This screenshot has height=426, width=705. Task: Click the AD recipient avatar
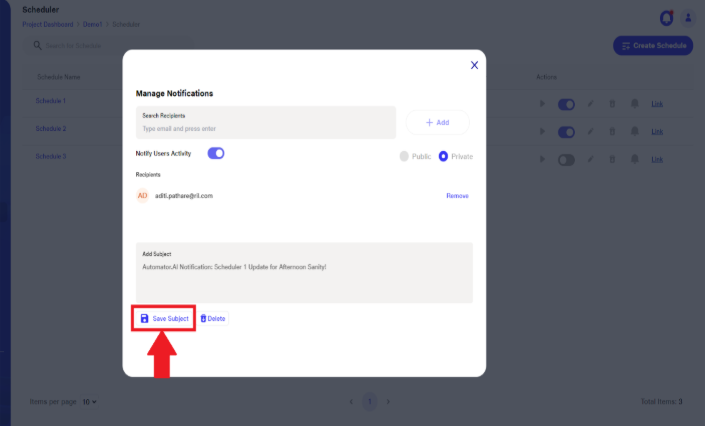pyautogui.click(x=143, y=196)
